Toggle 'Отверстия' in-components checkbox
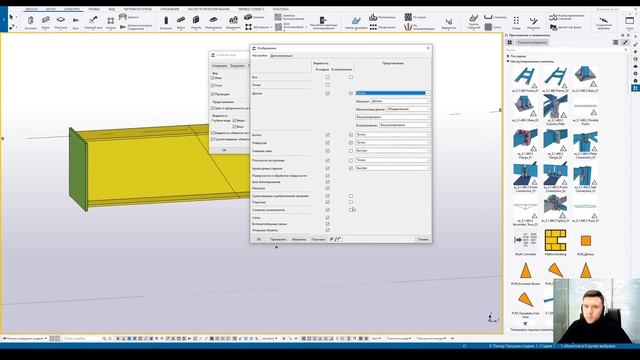Screen dimensions: 640x360 click(351, 143)
